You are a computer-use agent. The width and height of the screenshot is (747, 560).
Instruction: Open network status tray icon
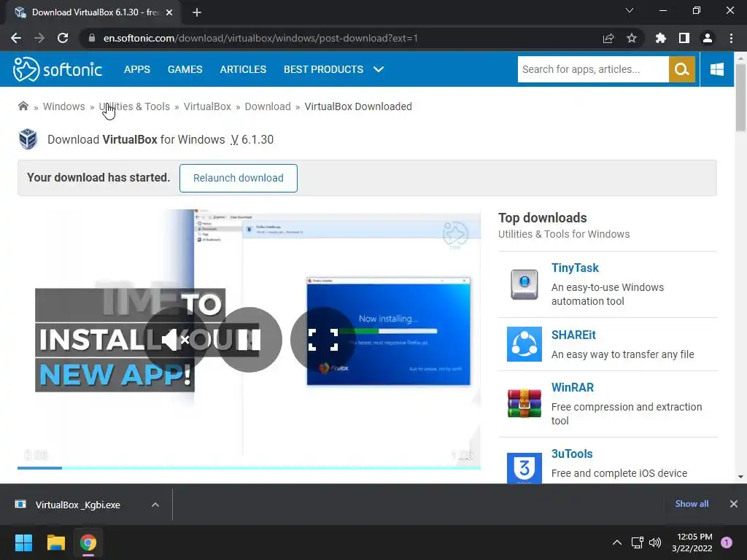(x=637, y=542)
